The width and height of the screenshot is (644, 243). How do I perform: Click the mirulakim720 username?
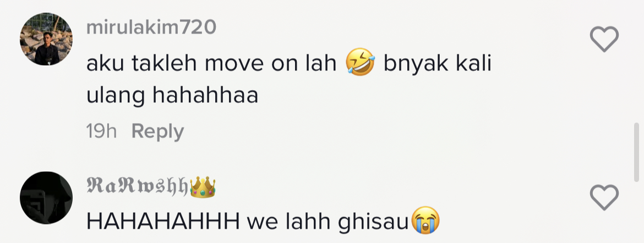pyautogui.click(x=151, y=27)
